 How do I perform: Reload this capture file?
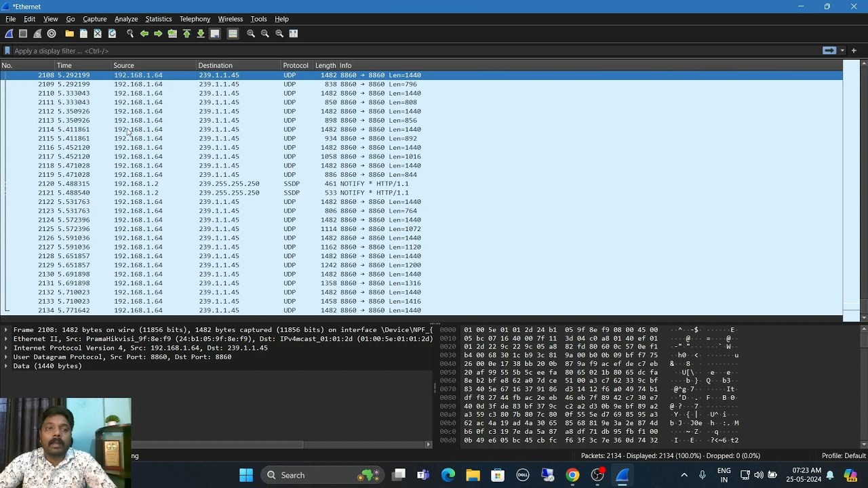point(112,33)
